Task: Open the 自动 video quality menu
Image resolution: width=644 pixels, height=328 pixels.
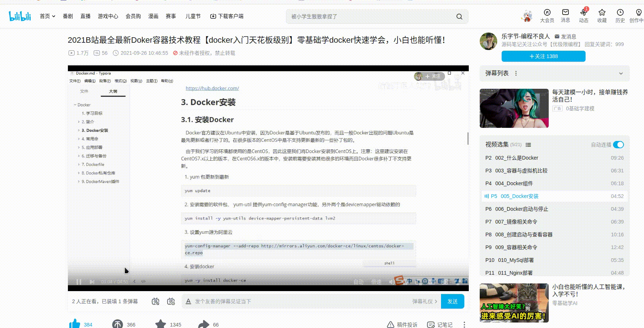Action: (359, 282)
